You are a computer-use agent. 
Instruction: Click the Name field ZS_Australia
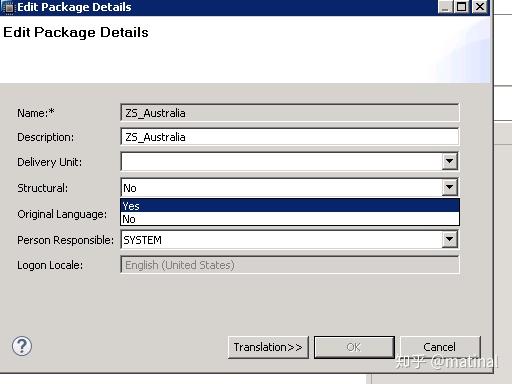[x=290, y=113]
